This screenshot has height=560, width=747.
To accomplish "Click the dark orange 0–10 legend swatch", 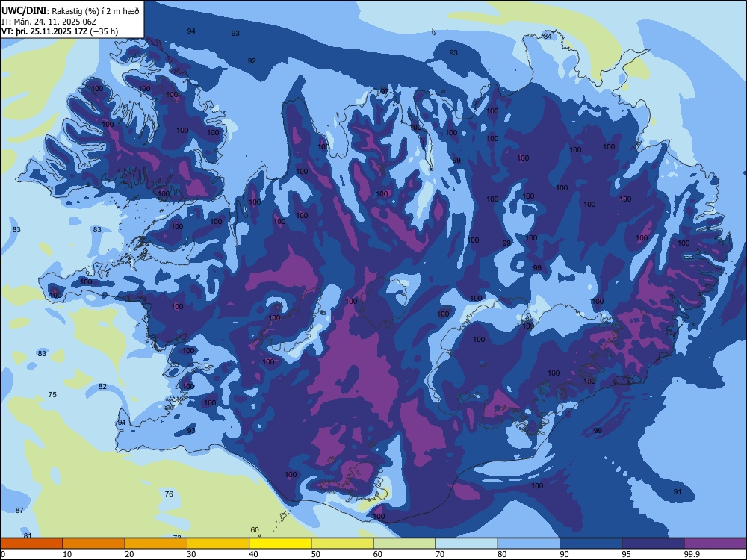I will tap(31, 544).
